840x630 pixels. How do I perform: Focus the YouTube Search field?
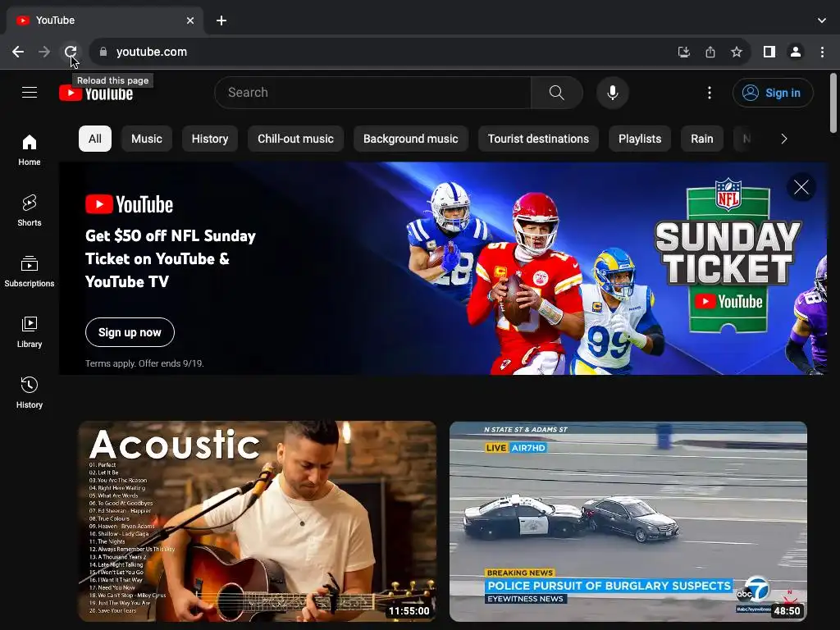[x=372, y=93]
